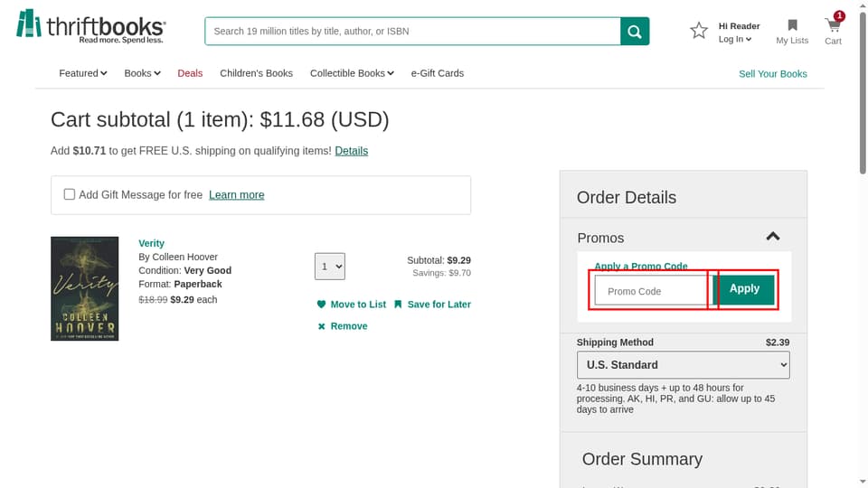This screenshot has width=868, height=488.
Task: Open free shipping Details link
Action: (x=351, y=151)
